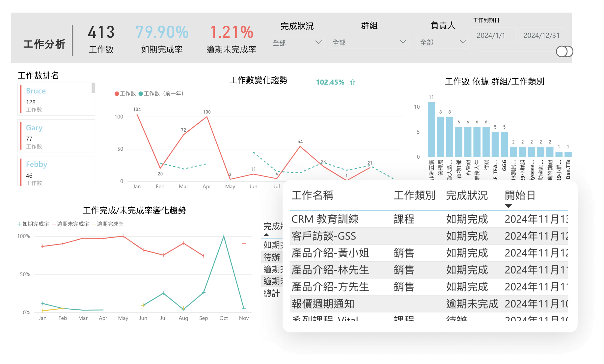
Task: Click the sort arrow under 開始日
Action: pos(508,206)
